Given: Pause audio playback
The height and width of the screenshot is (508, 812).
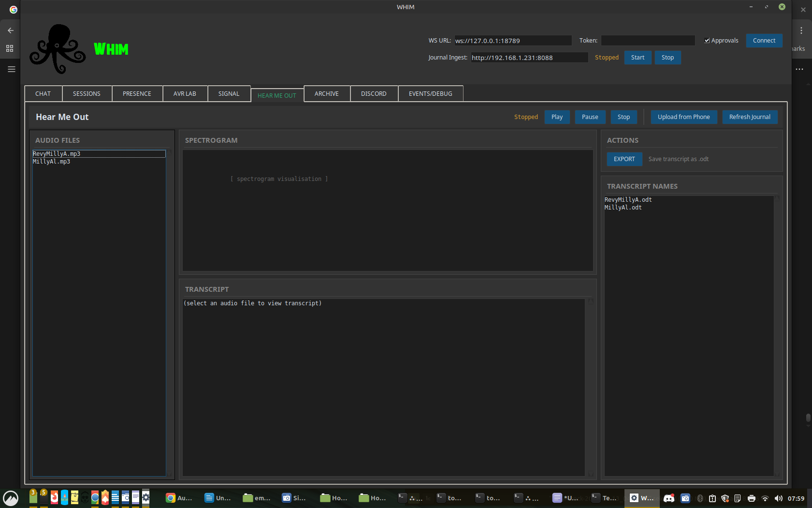Looking at the screenshot, I should 590,117.
